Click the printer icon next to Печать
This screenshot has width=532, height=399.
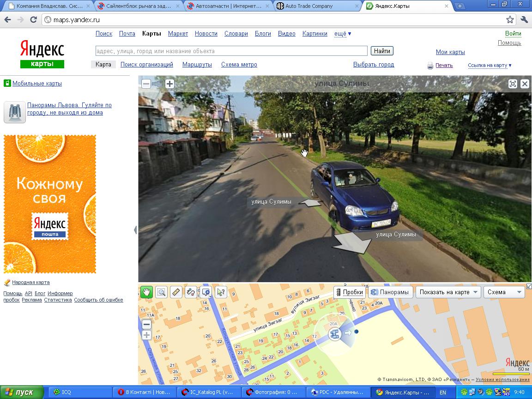pyautogui.click(x=430, y=66)
